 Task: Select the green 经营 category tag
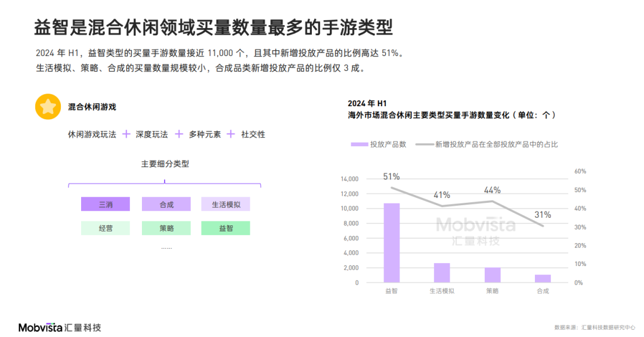tap(106, 228)
